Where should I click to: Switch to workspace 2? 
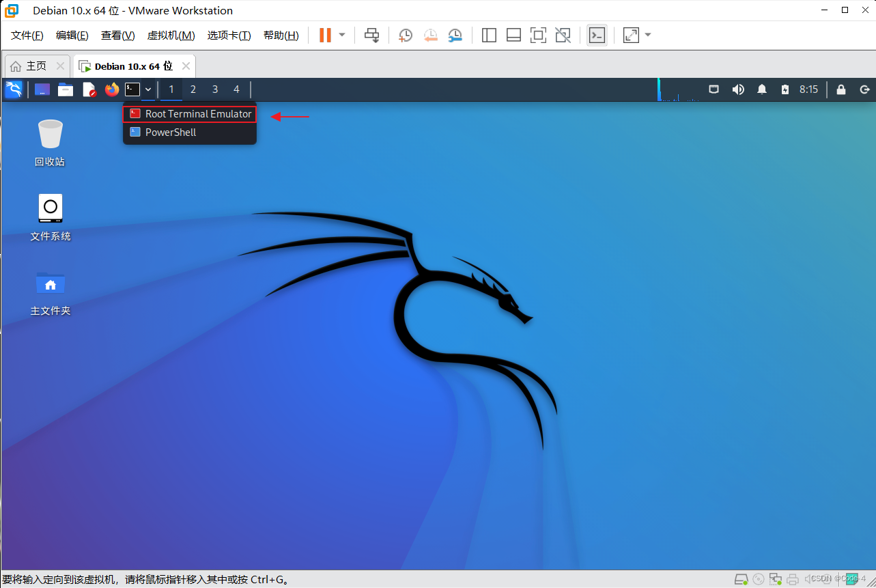point(193,89)
